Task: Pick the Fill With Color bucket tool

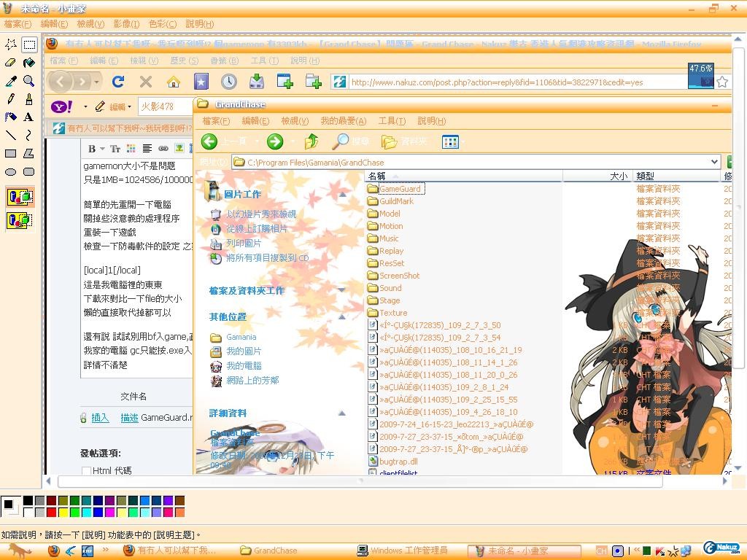Action: pos(29,63)
